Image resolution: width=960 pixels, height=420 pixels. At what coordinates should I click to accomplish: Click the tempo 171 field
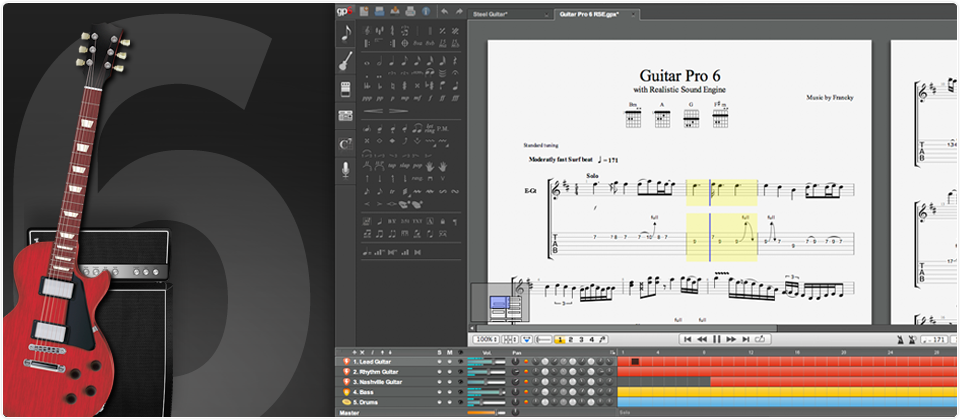point(934,340)
